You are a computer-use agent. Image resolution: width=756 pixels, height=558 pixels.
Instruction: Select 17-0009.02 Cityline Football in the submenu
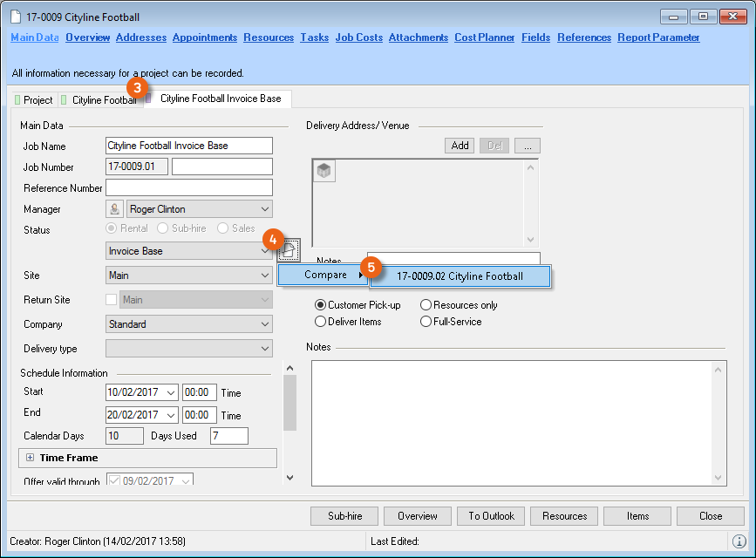[x=460, y=276]
